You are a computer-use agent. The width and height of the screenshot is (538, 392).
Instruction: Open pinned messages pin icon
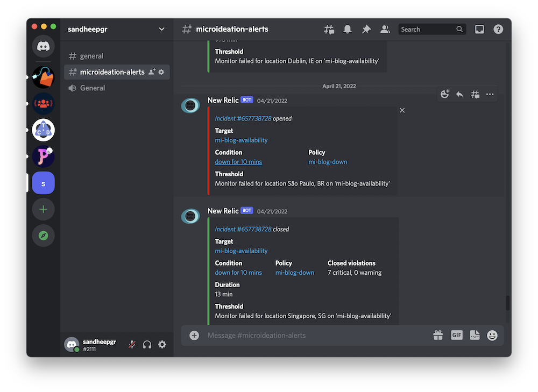pyautogui.click(x=366, y=30)
